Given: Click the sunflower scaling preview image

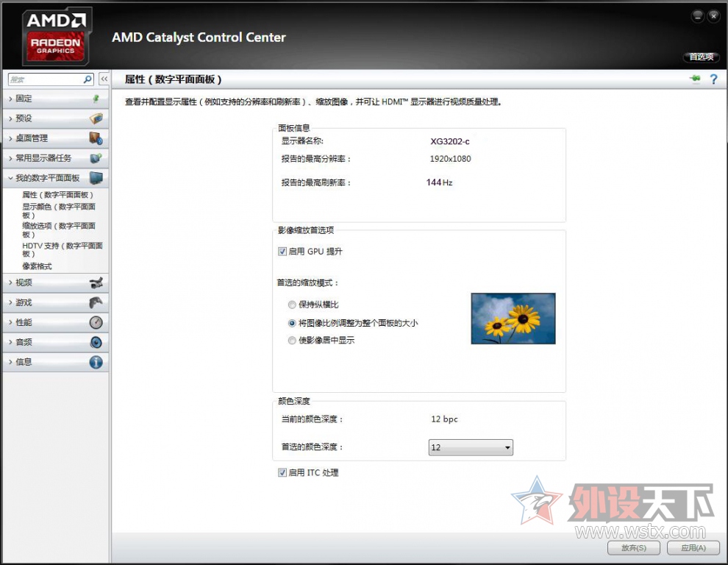Looking at the screenshot, I should (x=513, y=319).
